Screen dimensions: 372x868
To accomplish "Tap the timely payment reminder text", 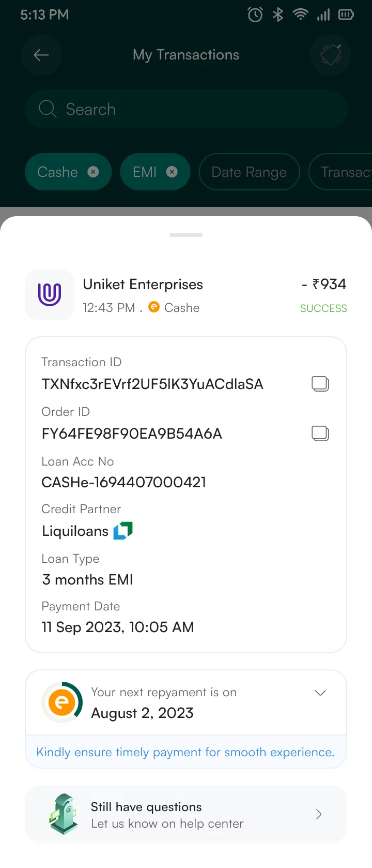I will click(x=185, y=752).
